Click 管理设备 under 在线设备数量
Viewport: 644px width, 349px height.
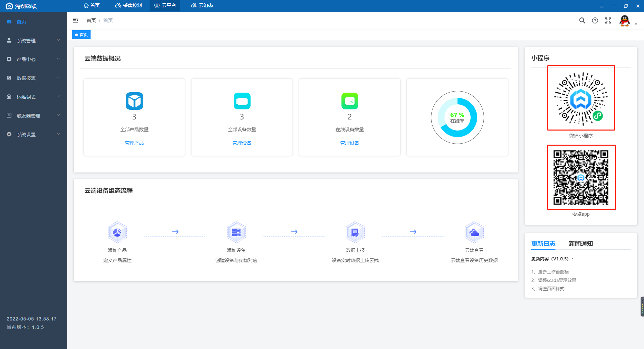coord(350,143)
